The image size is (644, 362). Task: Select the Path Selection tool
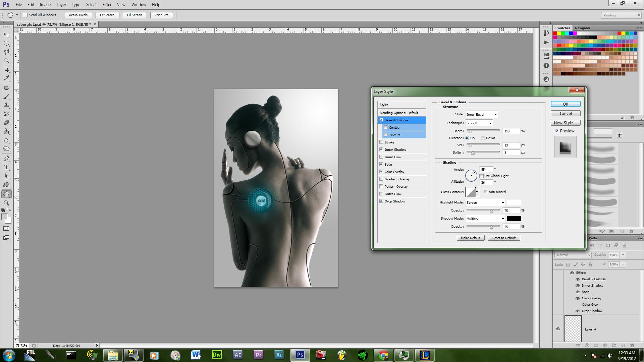pos(6,176)
